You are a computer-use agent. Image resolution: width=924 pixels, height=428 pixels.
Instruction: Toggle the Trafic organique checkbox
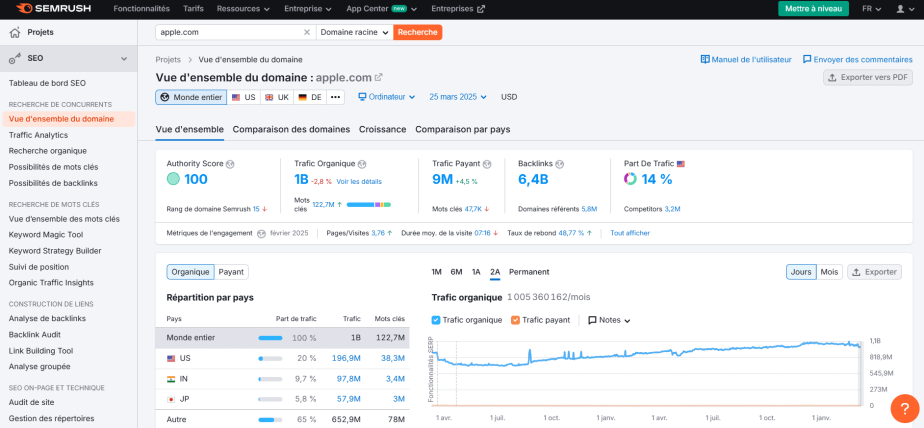[x=436, y=320]
